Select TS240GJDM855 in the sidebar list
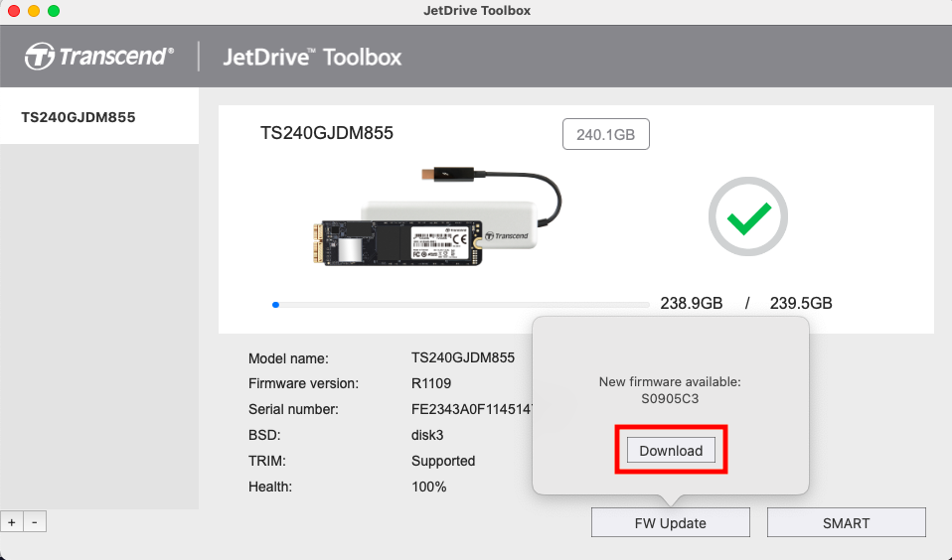952x560 pixels. coord(99,116)
